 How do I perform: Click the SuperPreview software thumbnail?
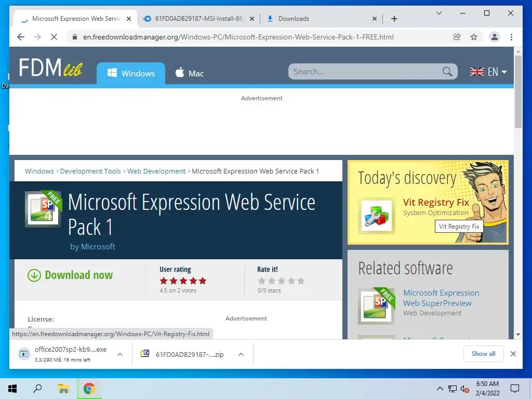377,305
